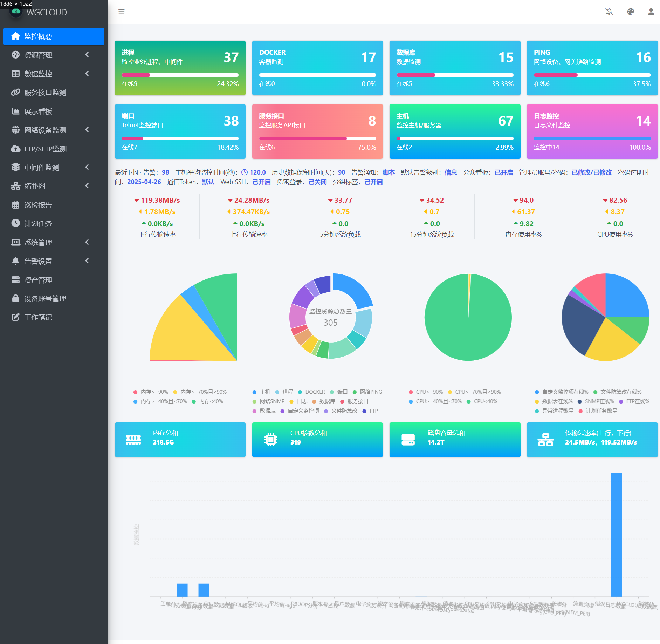
Task: Click the table icon for 数据监控
Action: 15,74
